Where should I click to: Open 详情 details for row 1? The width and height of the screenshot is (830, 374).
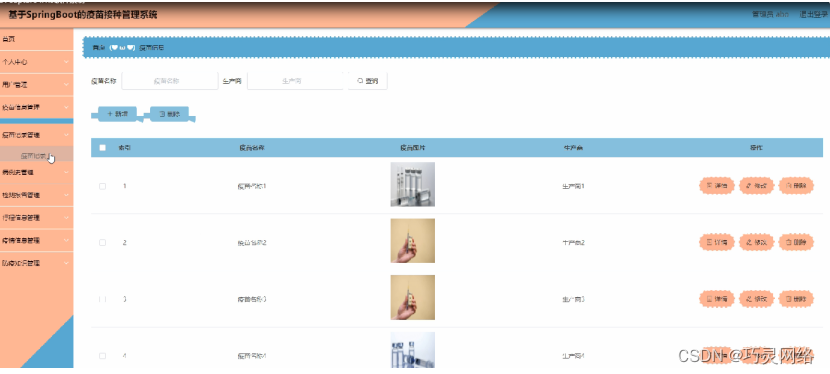tap(717, 186)
